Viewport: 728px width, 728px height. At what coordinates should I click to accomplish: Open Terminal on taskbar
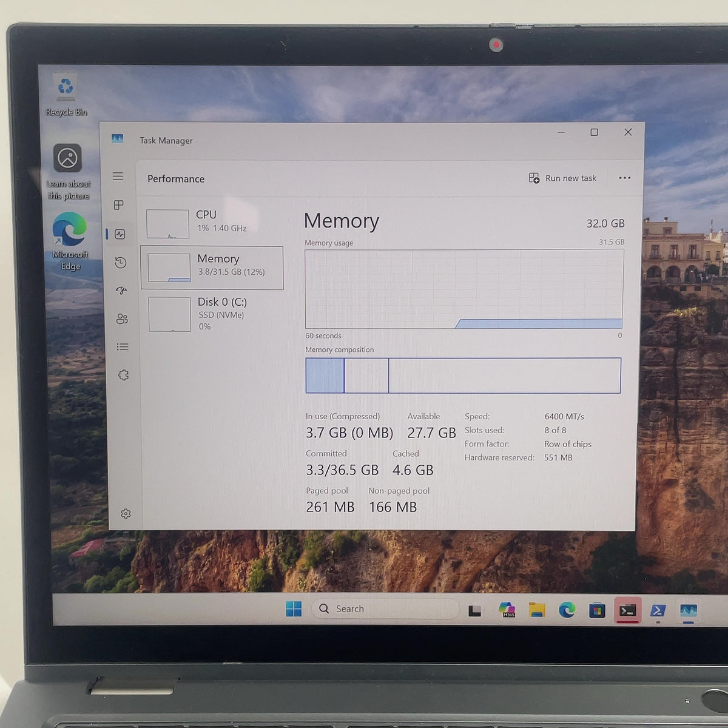click(628, 610)
